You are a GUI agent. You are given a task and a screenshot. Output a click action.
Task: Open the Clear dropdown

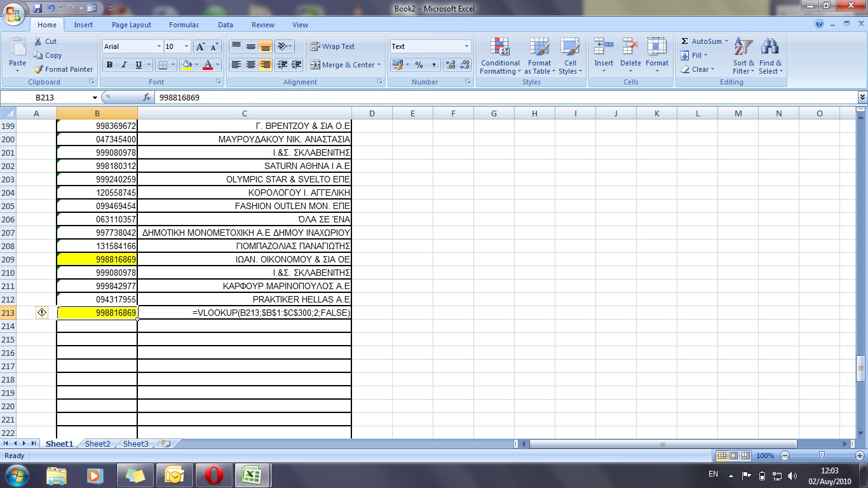[697, 69]
